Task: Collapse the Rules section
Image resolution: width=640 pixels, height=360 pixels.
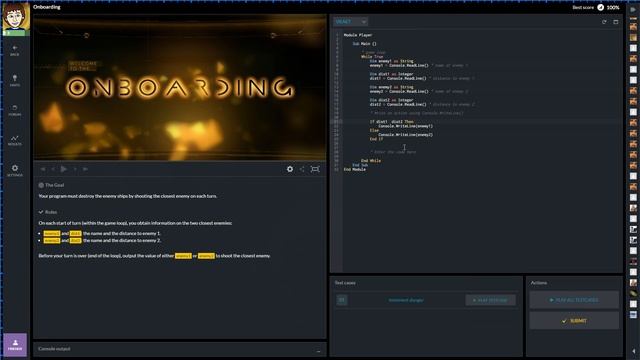Action: click(48, 212)
